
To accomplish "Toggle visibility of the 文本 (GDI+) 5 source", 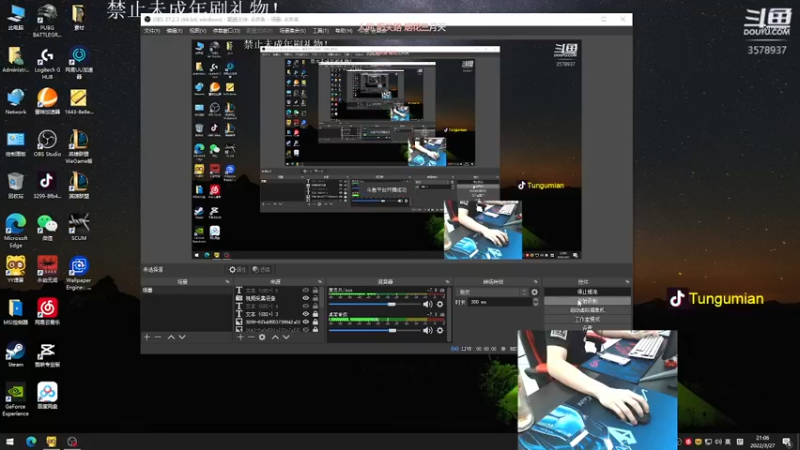I will (x=306, y=290).
